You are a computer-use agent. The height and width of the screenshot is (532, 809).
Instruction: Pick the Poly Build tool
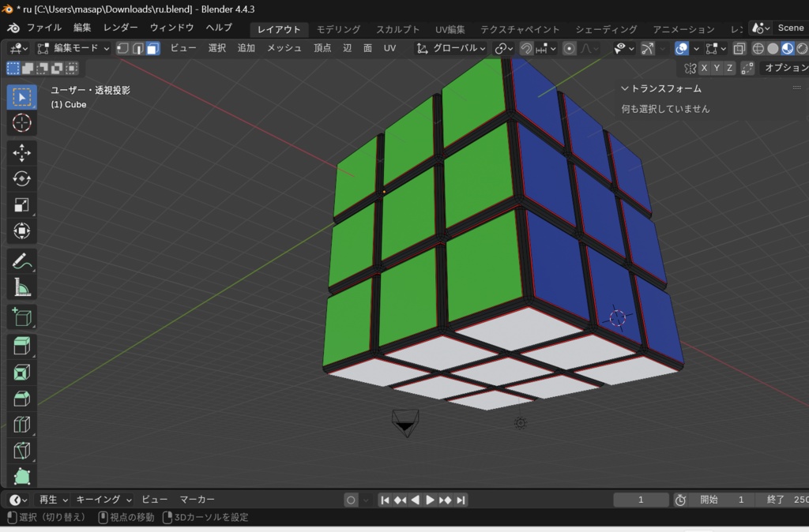[x=21, y=476]
